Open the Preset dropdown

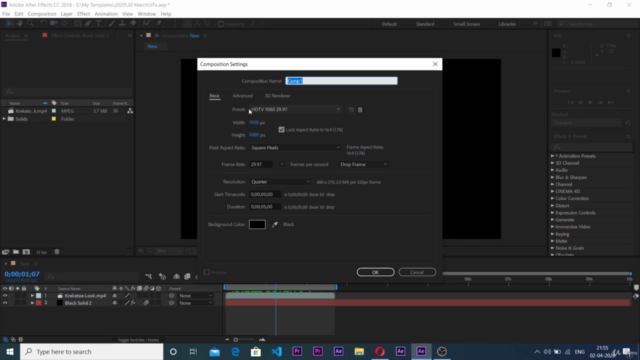point(296,109)
